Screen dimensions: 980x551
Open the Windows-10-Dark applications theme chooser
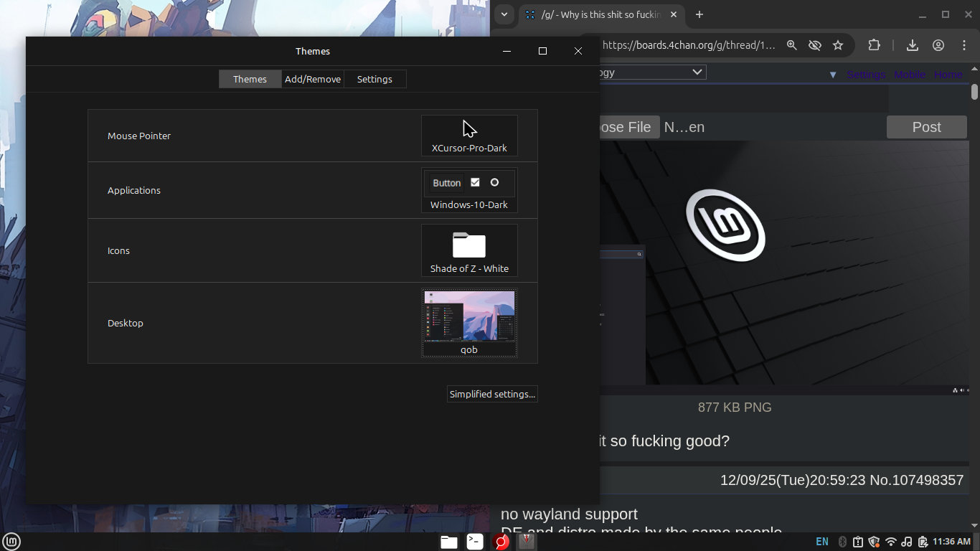[x=469, y=190]
